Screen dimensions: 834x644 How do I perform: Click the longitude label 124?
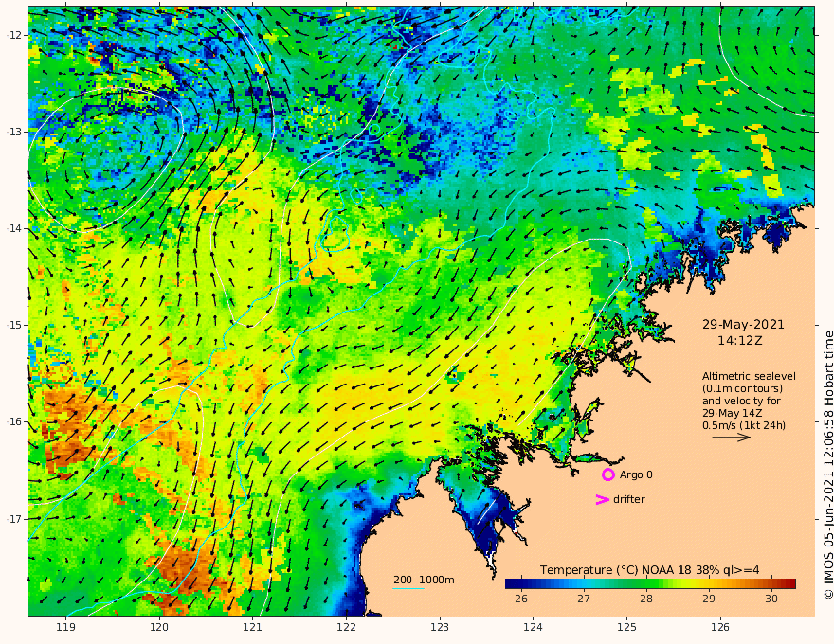point(533,628)
